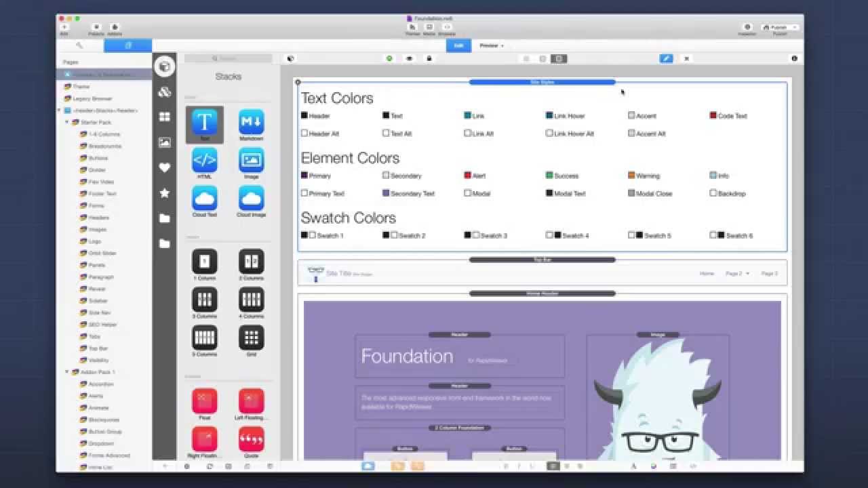Select the 5 Columns stack

[204, 341]
